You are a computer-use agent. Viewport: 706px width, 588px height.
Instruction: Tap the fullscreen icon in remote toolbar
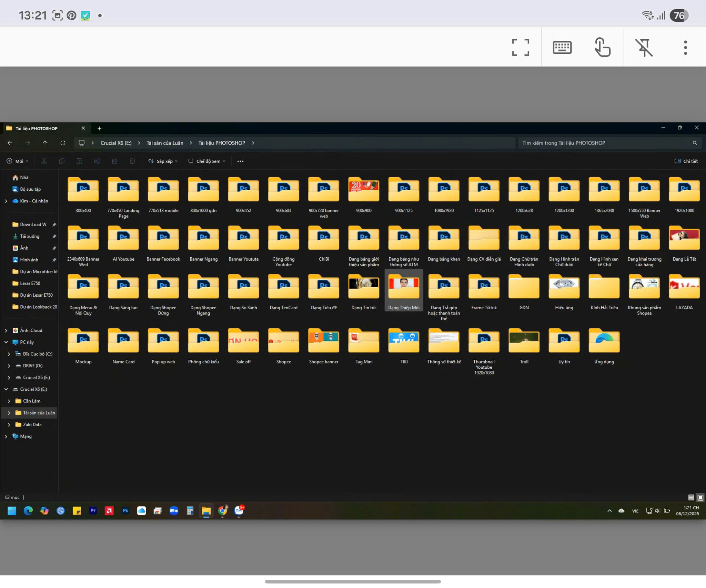pos(521,47)
